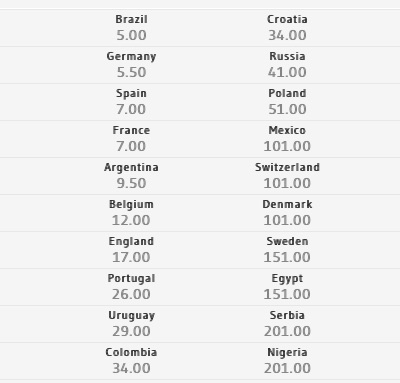The height and width of the screenshot is (383, 400).
Task: Select Brazil odds 5.00
Action: (x=131, y=28)
